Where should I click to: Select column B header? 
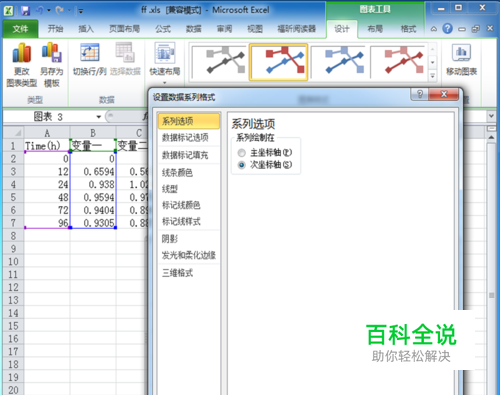(x=93, y=133)
